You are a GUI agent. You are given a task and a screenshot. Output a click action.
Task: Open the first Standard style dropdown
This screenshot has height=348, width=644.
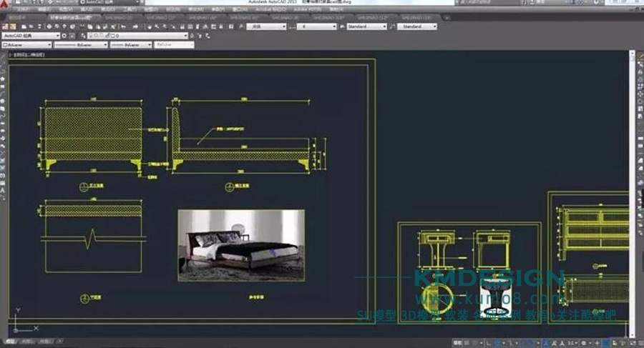pyautogui.click(x=366, y=26)
